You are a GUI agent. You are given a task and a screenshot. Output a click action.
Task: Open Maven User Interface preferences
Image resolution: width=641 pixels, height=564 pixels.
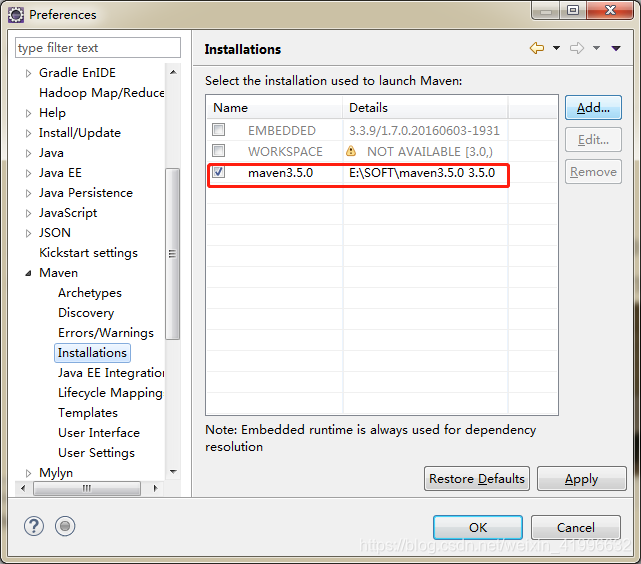click(99, 433)
